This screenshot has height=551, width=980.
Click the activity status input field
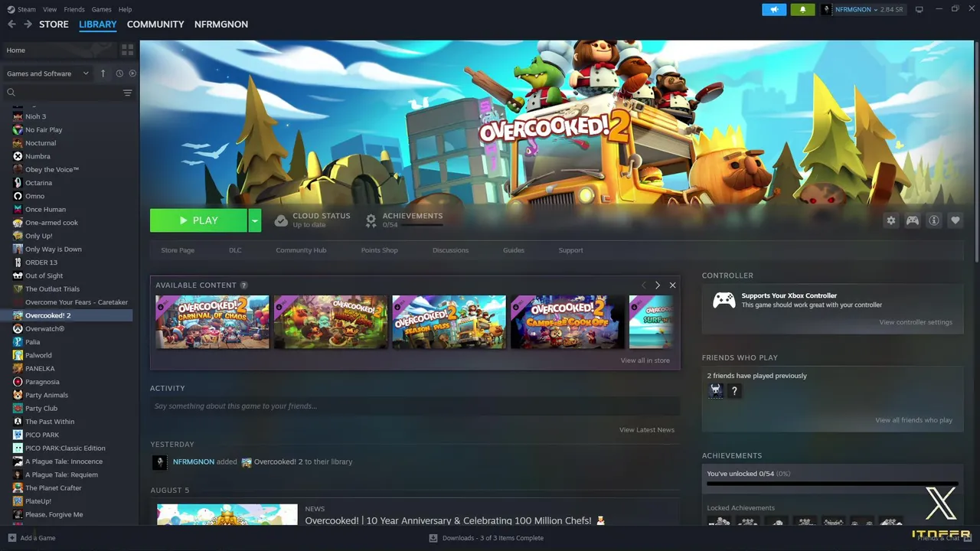point(415,406)
